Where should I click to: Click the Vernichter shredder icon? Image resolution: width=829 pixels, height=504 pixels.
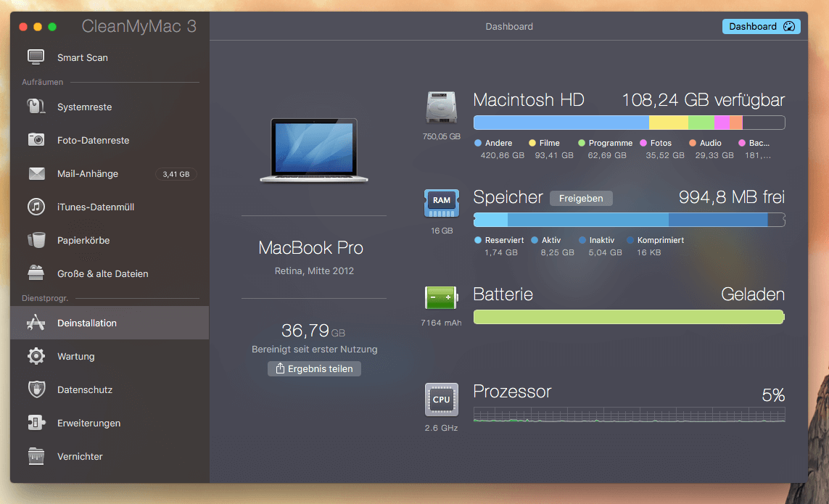tap(36, 456)
